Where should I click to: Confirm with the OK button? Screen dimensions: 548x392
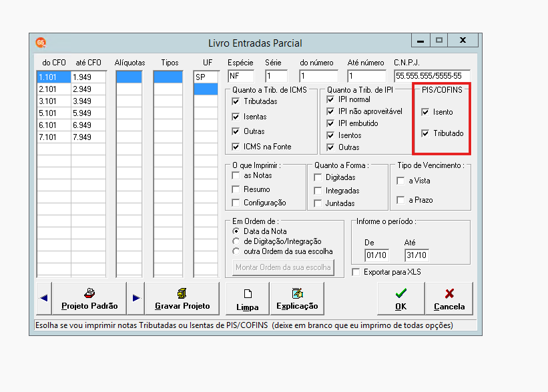coord(401,299)
